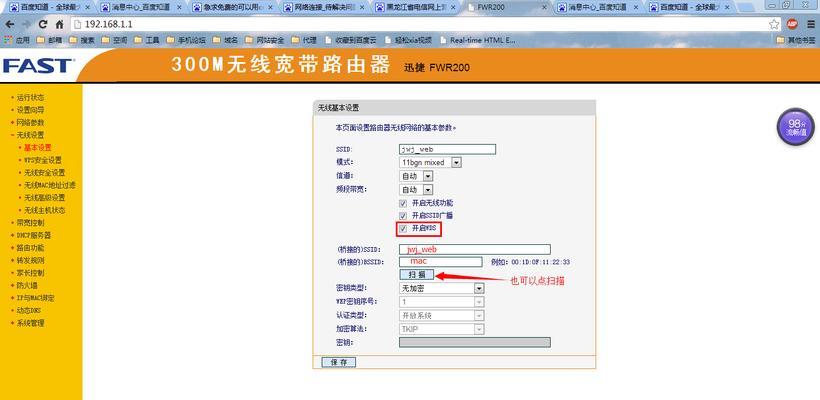Open the 邮箱 bookmark folder
The image size is (820, 400).
tap(50, 40)
